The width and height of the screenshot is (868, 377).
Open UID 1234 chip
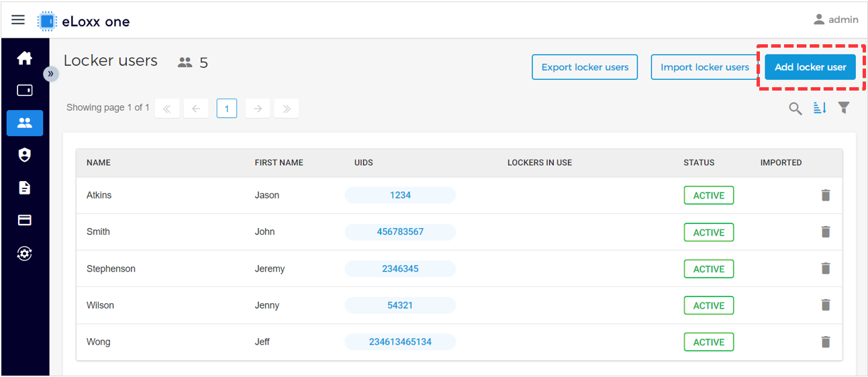(400, 195)
